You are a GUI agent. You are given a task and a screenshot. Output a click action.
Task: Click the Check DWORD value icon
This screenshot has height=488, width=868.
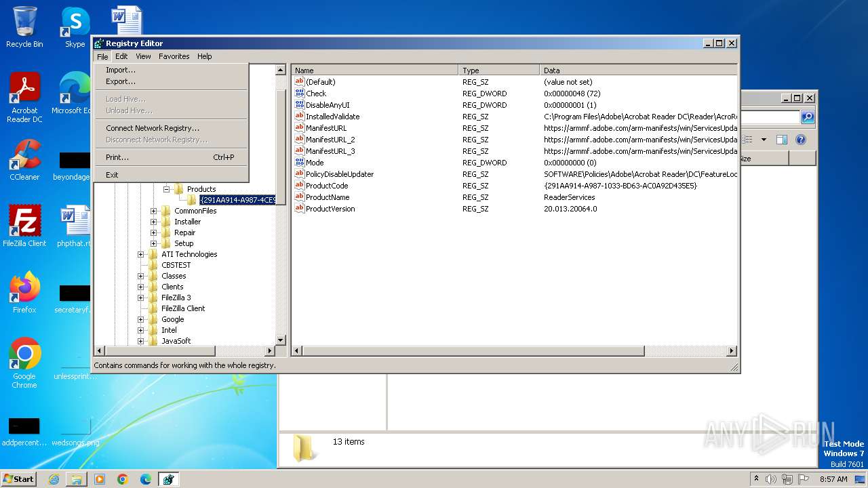pyautogui.click(x=300, y=94)
